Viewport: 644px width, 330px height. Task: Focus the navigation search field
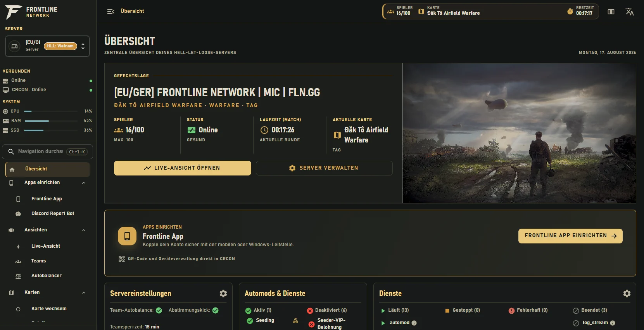[x=47, y=151]
